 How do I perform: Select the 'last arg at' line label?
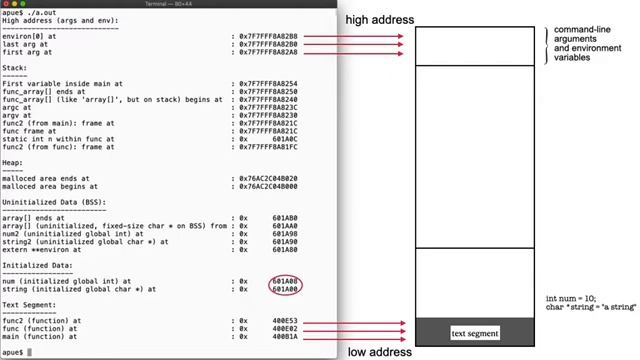coord(25,44)
